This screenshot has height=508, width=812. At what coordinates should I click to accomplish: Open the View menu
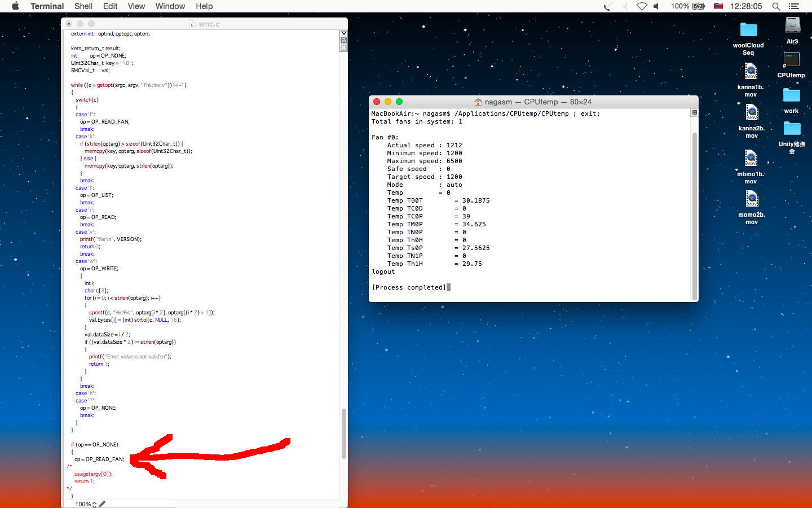(x=136, y=6)
